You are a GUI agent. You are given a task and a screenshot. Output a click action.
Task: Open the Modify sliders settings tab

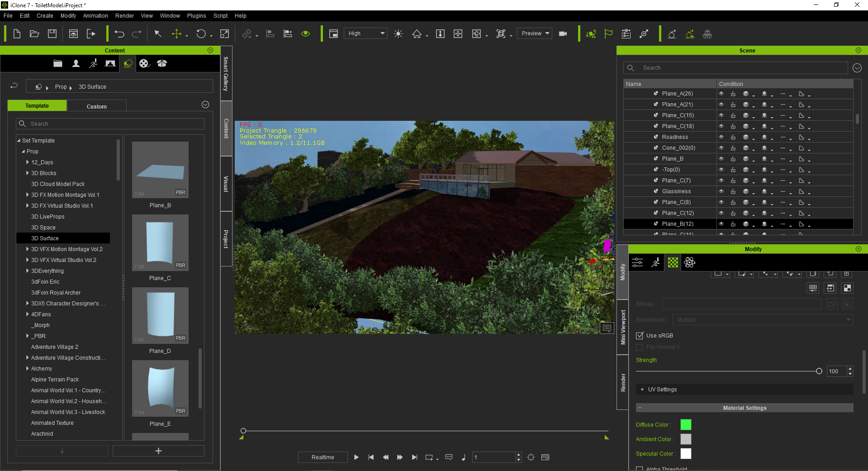pyautogui.click(x=637, y=262)
